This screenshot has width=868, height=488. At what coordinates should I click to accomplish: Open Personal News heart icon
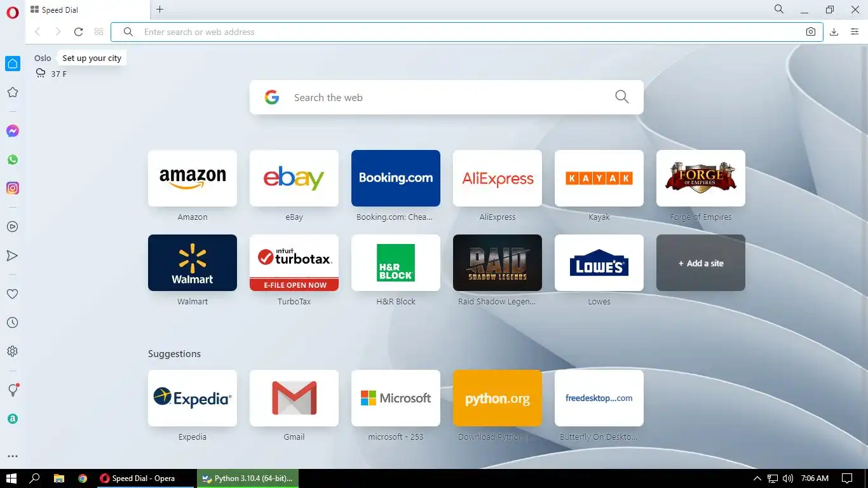(13, 294)
